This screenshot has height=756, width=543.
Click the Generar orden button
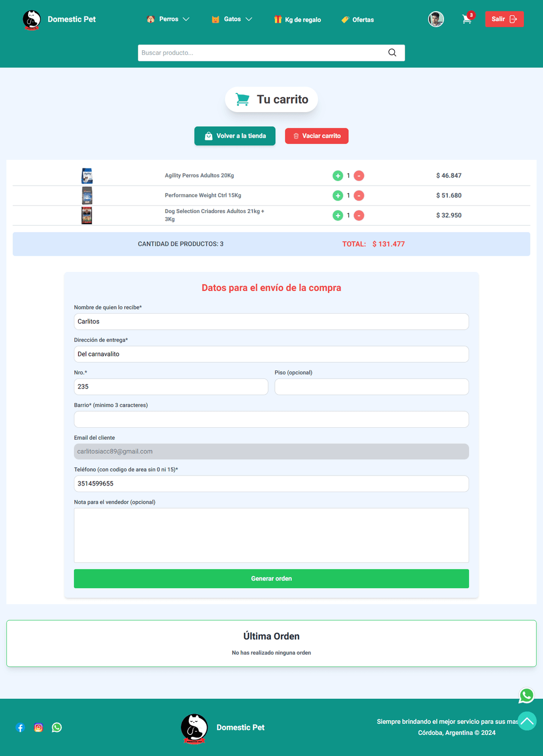coord(271,579)
